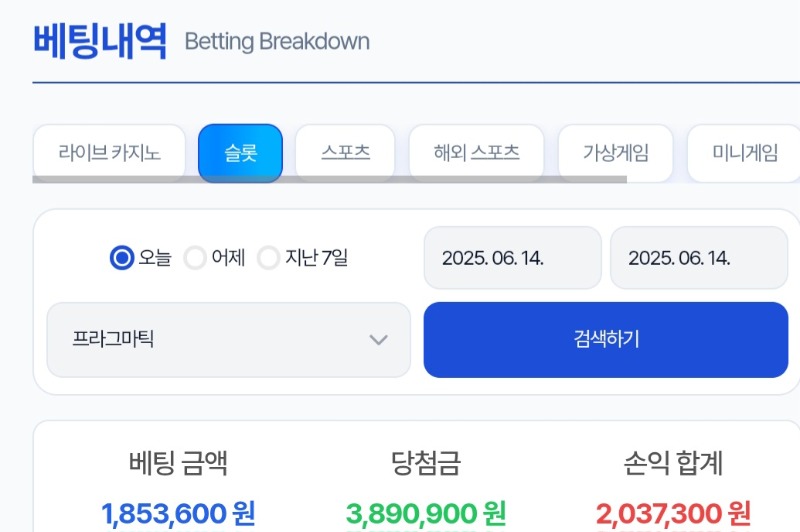
Task: Click the Betting Breakdown subtitle text
Action: (x=277, y=42)
